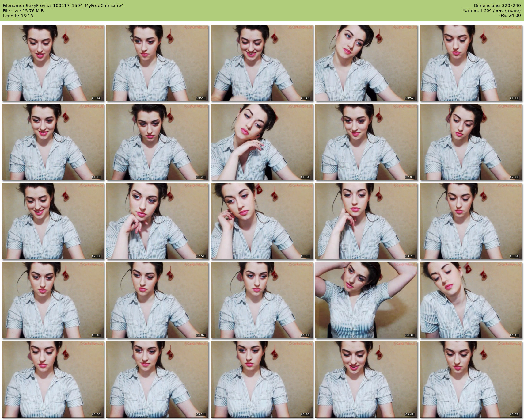
Task: Click the File size 15.76 MiB text
Action: pos(23,11)
